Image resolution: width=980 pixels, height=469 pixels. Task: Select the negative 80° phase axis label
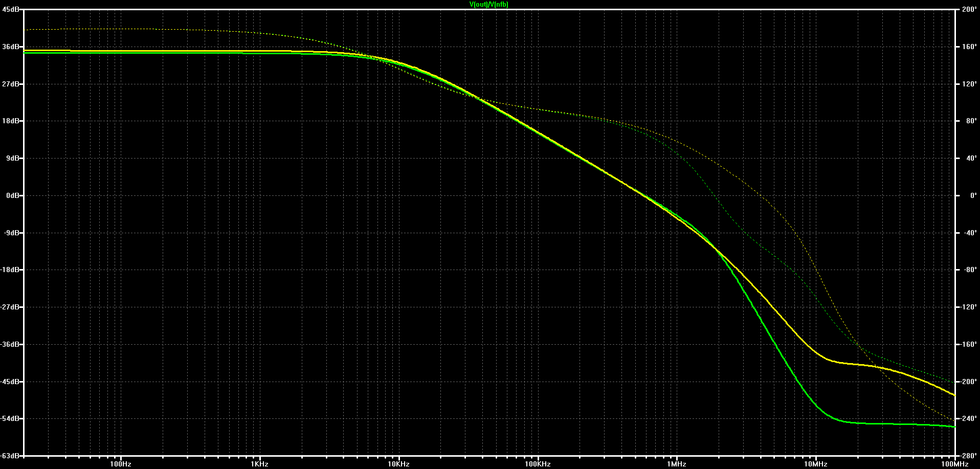pos(969,270)
